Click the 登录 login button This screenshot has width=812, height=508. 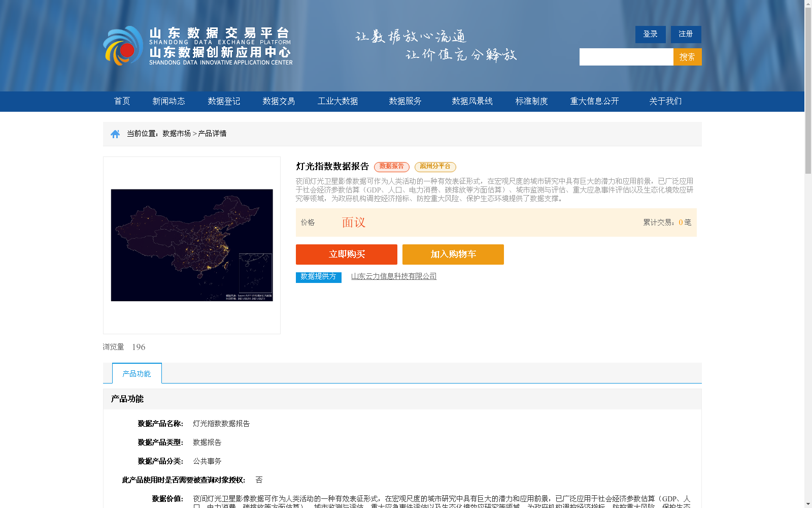pos(650,34)
